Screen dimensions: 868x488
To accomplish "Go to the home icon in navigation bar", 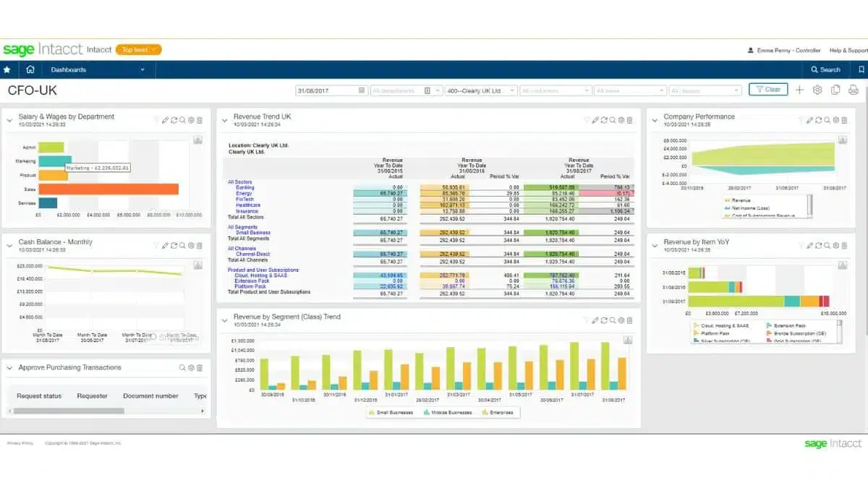I will point(30,70).
